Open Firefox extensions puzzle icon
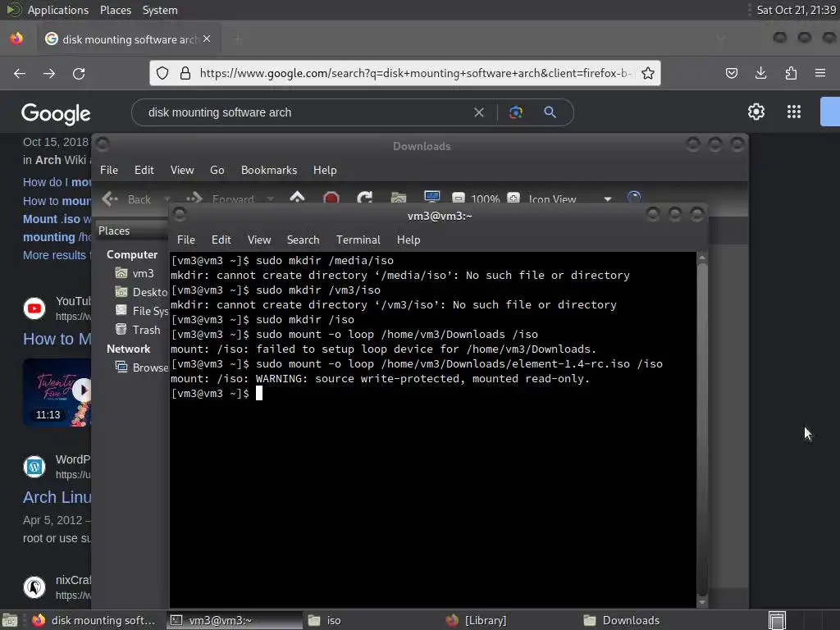This screenshot has width=840, height=630. (791, 73)
